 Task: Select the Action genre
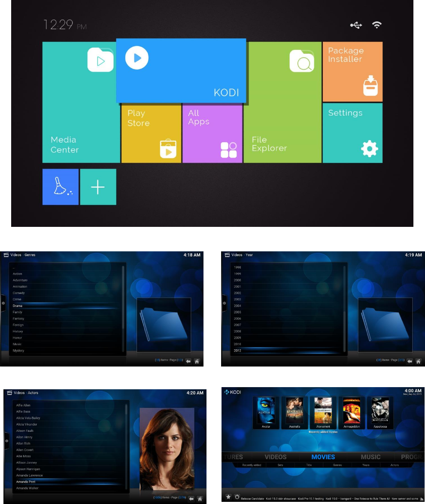66,274
